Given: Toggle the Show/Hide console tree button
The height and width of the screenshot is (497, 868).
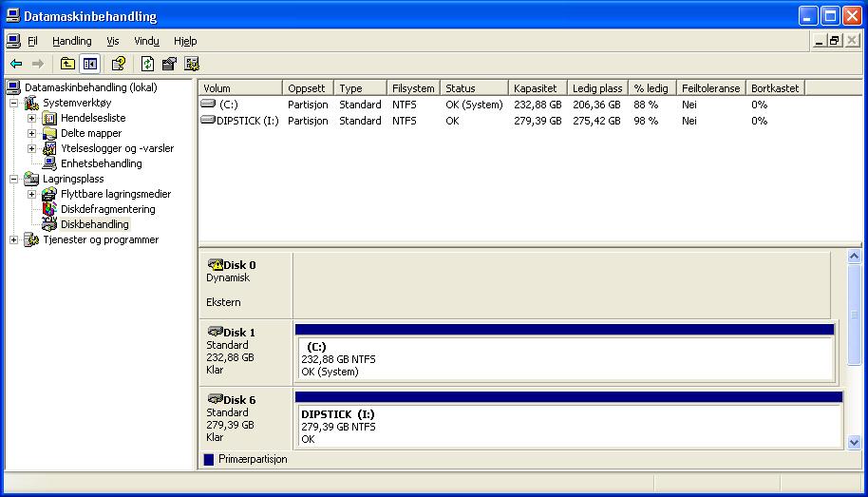Looking at the screenshot, I should point(89,64).
